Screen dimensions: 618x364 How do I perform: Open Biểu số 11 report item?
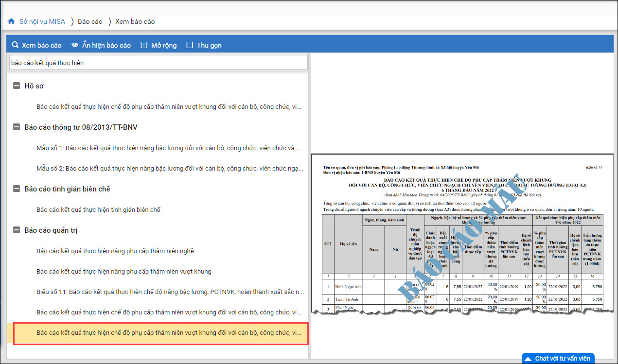tap(170, 292)
